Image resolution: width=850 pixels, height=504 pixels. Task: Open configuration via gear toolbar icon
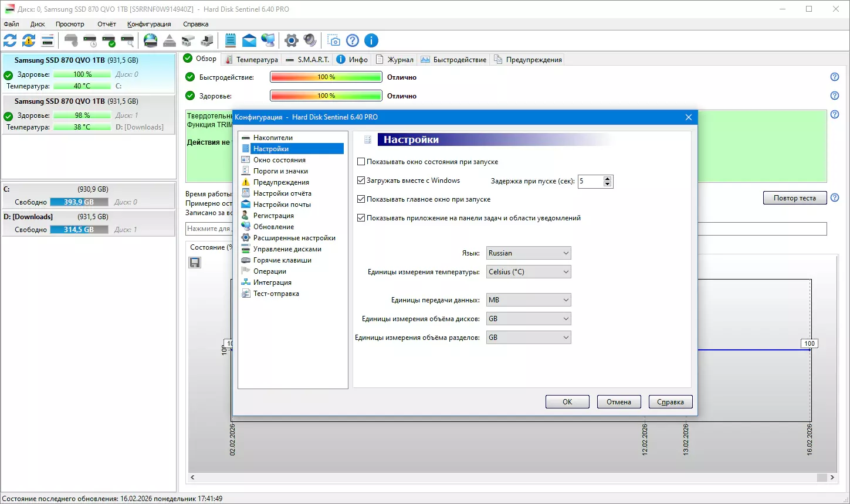[x=292, y=40]
